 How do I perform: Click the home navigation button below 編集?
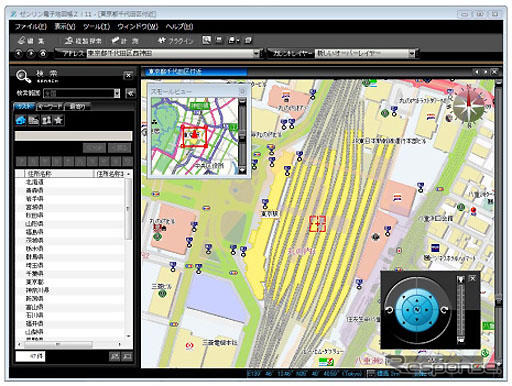tap(43, 53)
